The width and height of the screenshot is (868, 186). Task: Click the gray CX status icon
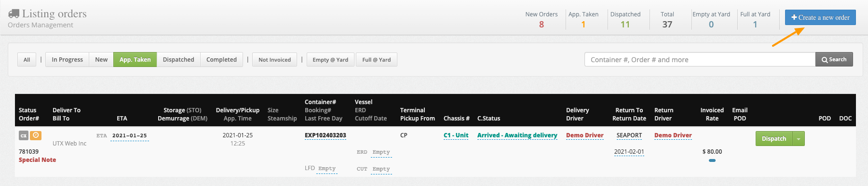[x=24, y=136]
